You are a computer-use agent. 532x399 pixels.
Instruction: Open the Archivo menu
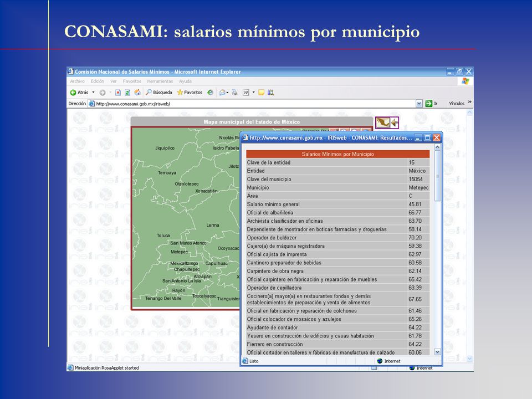(78, 81)
